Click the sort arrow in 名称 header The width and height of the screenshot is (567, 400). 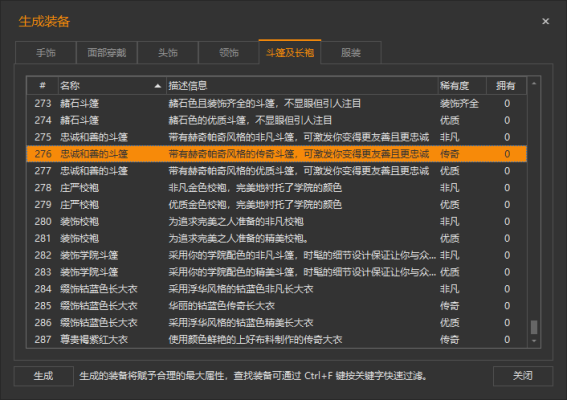(158, 86)
